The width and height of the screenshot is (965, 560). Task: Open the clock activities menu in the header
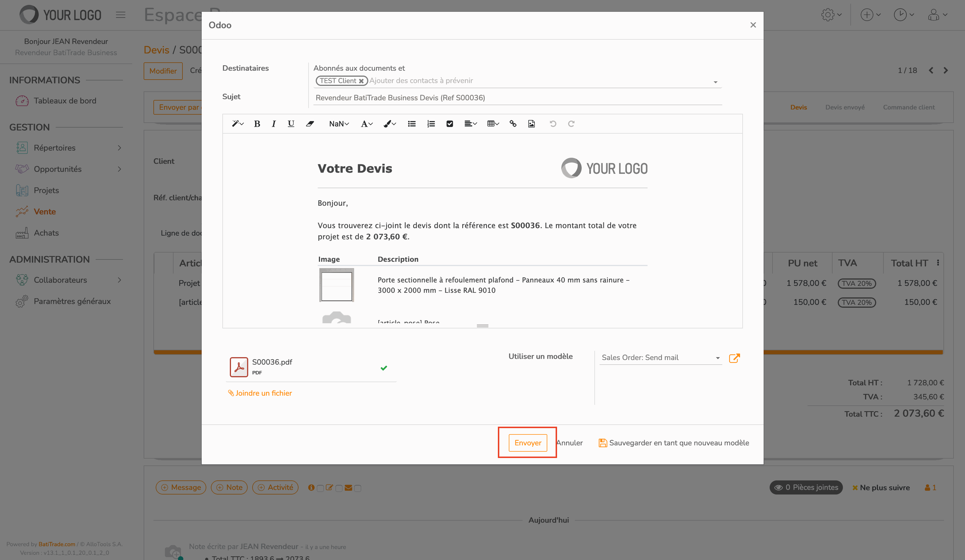pyautogui.click(x=904, y=15)
